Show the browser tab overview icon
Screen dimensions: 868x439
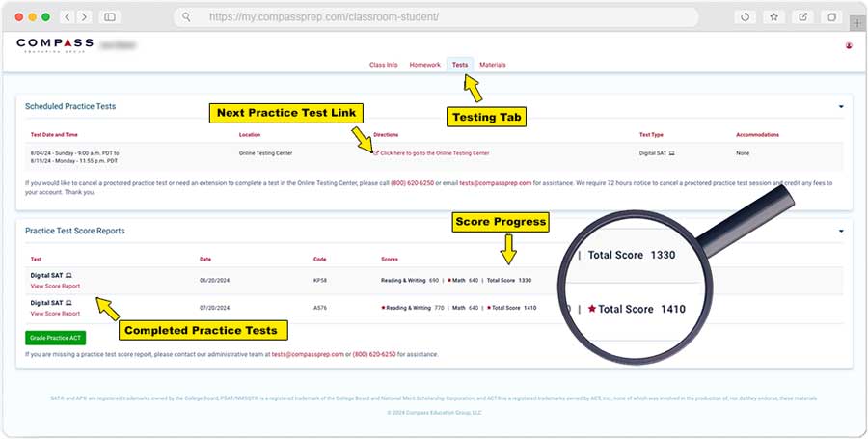[x=831, y=17]
